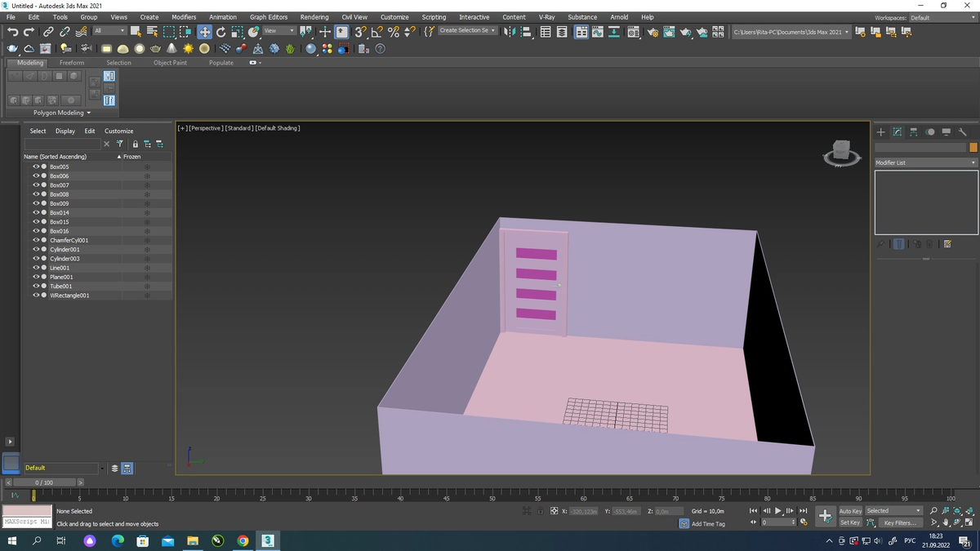Viewport: 980px width, 551px height.
Task: Open the Create panel plus icon
Action: (880, 131)
